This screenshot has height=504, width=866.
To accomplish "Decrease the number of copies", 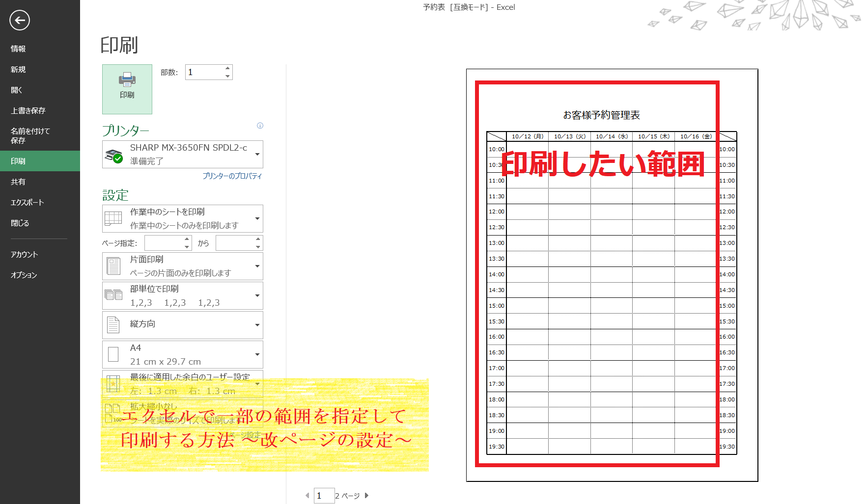I will 227,76.
